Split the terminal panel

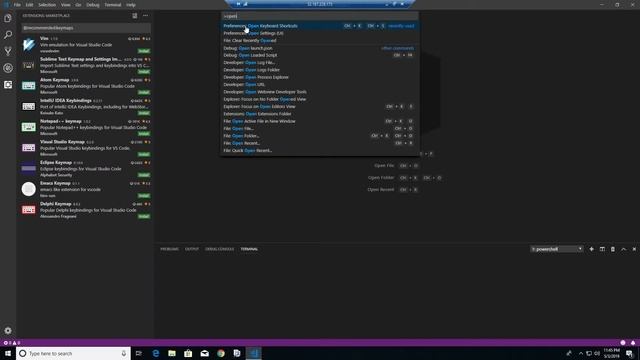pos(602,249)
